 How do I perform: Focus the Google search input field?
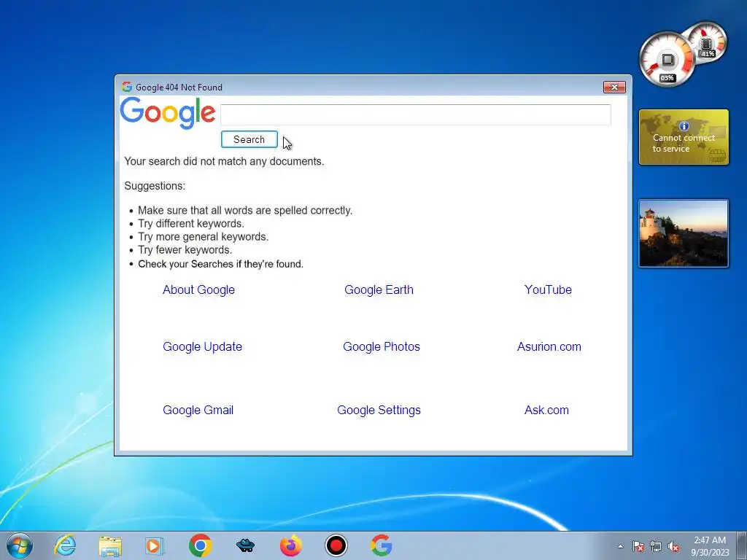[415, 114]
